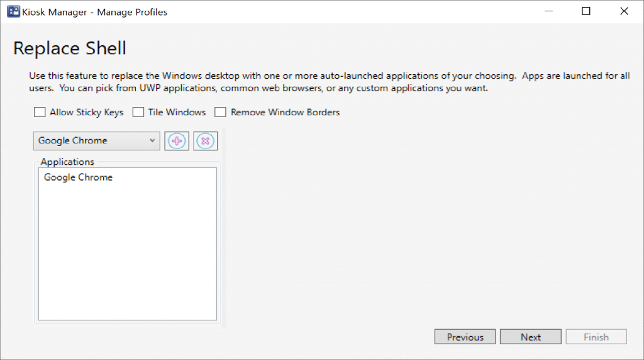Screen dimensions: 644x360
Task: Go back with the Previous button
Action: [465, 337]
